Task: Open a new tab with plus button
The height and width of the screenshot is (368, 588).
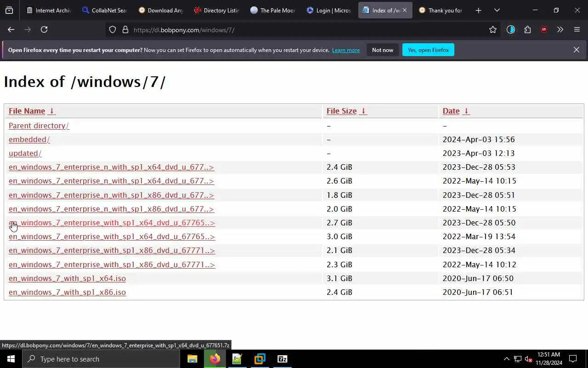Action: coord(478,10)
